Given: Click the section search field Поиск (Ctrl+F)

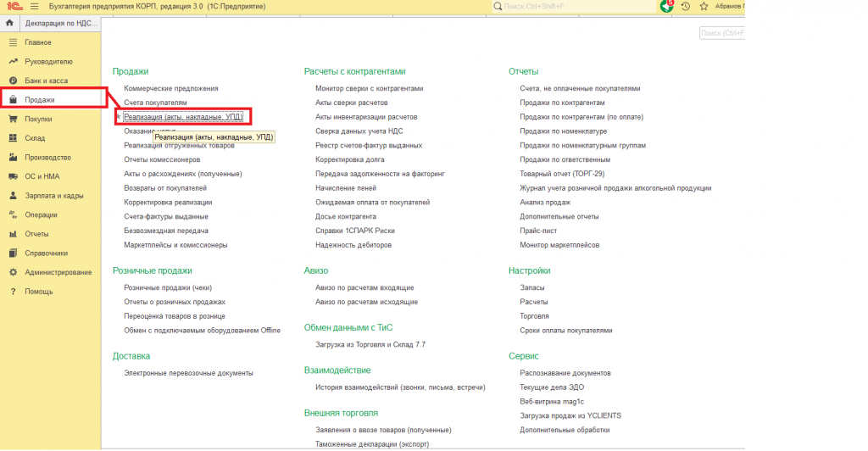Looking at the screenshot, I should point(722,33).
